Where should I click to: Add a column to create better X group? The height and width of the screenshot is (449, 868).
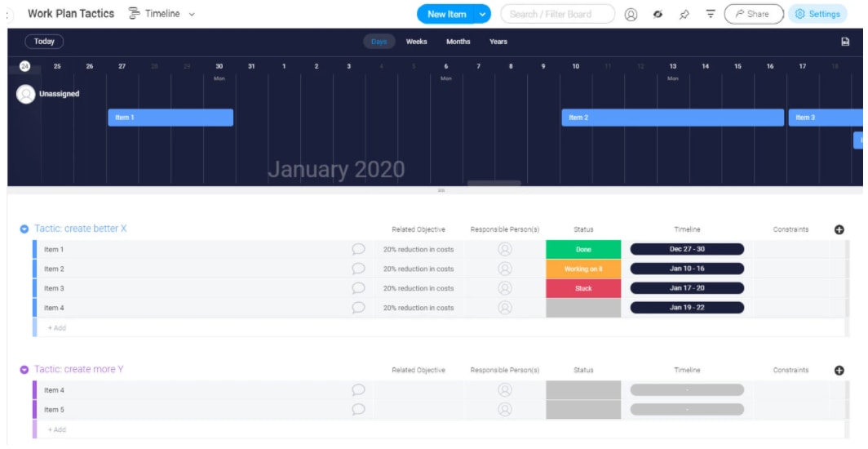point(839,229)
